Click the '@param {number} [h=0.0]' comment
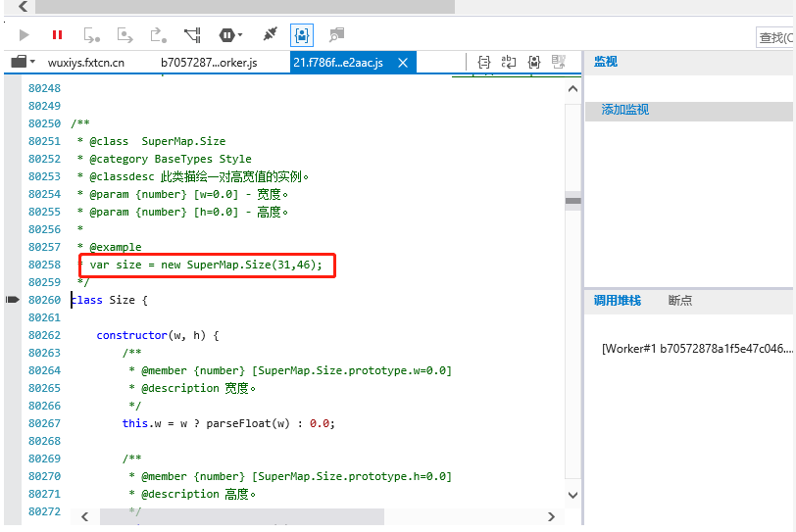This screenshot has width=796, height=532. point(182,212)
